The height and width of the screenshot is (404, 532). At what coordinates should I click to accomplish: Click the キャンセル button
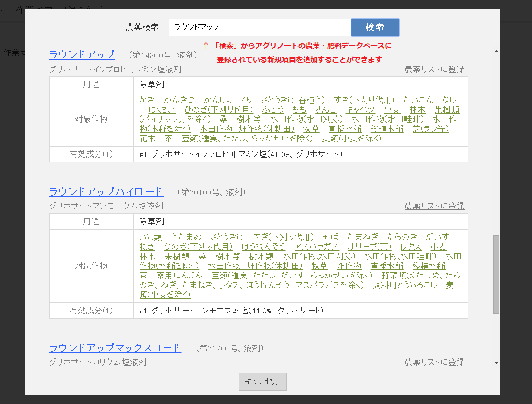coord(262,381)
